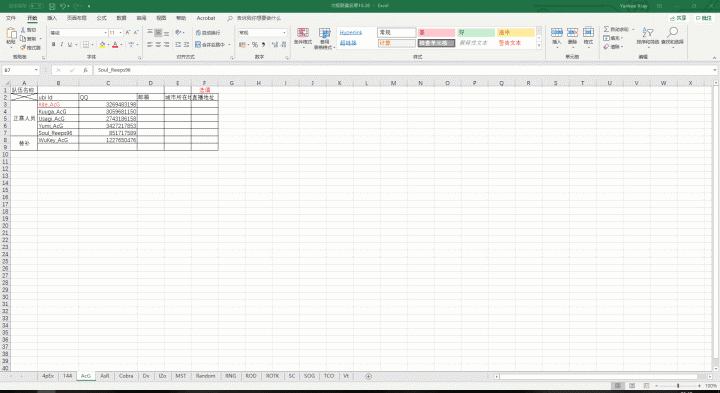This screenshot has height=393, width=720.
Task: Click the Share button
Action: coord(678,18)
